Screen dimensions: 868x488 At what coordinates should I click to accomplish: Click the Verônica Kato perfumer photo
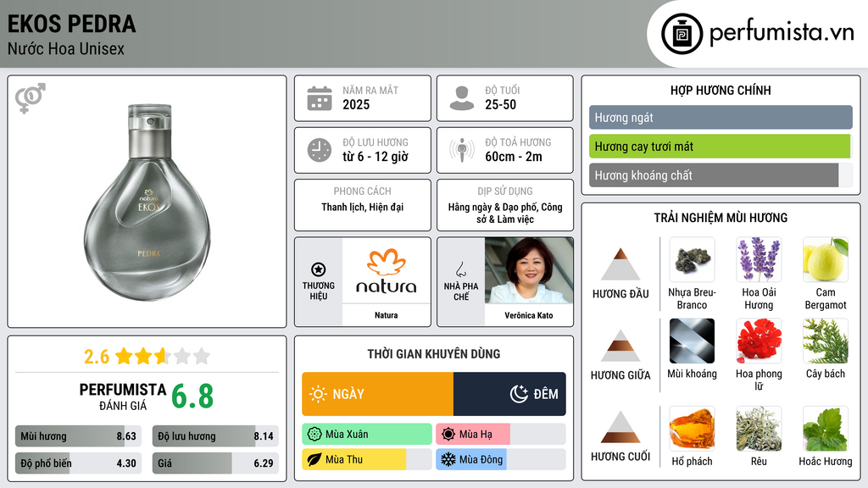529,270
